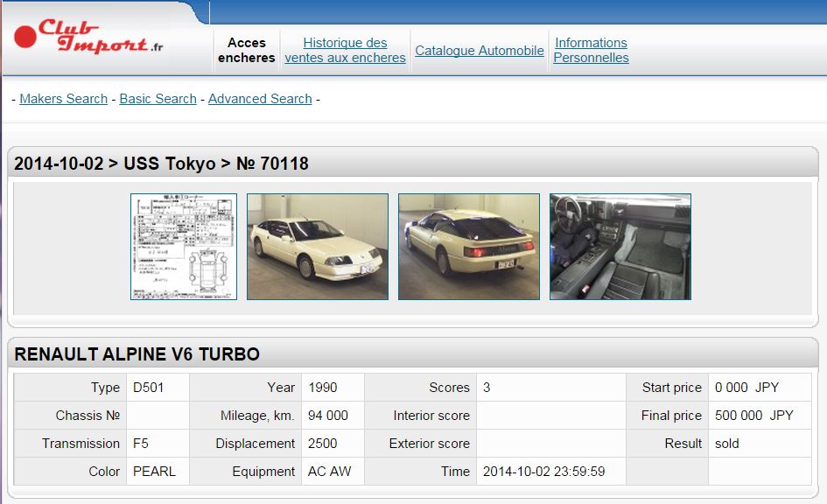Select the Color value 'PEARL'
This screenshot has width=827, height=504.
click(x=154, y=472)
